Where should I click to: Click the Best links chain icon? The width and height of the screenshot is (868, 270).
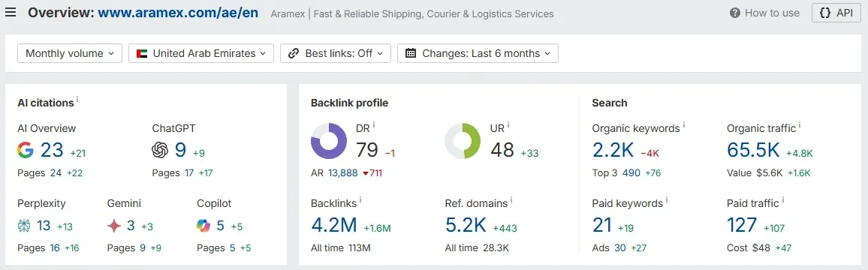click(294, 54)
